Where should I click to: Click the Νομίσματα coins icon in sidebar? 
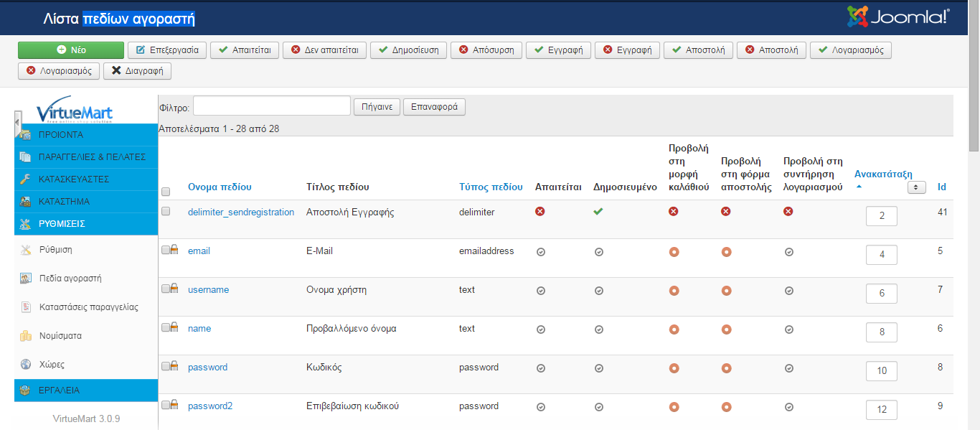point(26,336)
